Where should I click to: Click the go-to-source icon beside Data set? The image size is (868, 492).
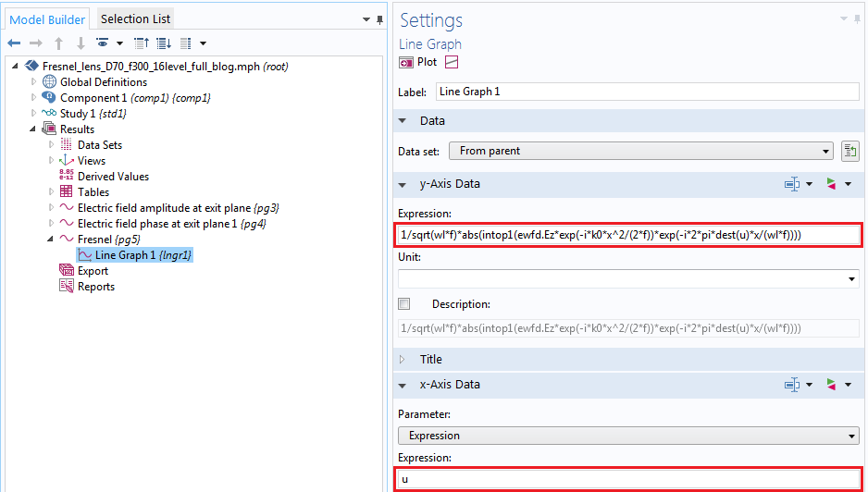850,151
